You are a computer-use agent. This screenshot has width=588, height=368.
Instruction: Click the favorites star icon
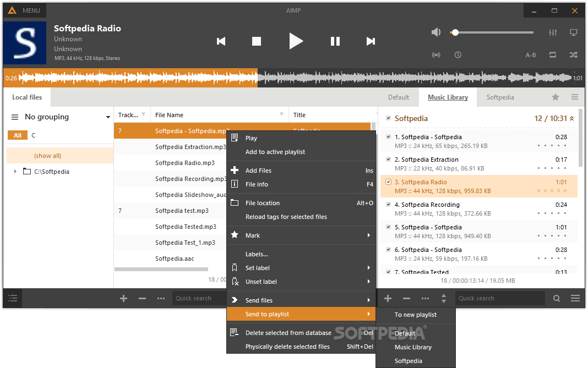click(556, 97)
